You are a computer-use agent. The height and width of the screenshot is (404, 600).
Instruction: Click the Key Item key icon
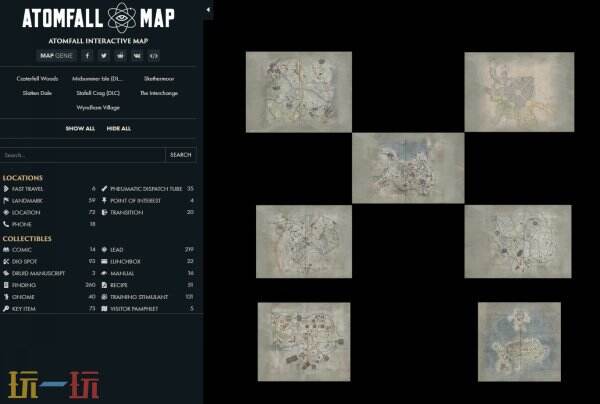(6, 309)
